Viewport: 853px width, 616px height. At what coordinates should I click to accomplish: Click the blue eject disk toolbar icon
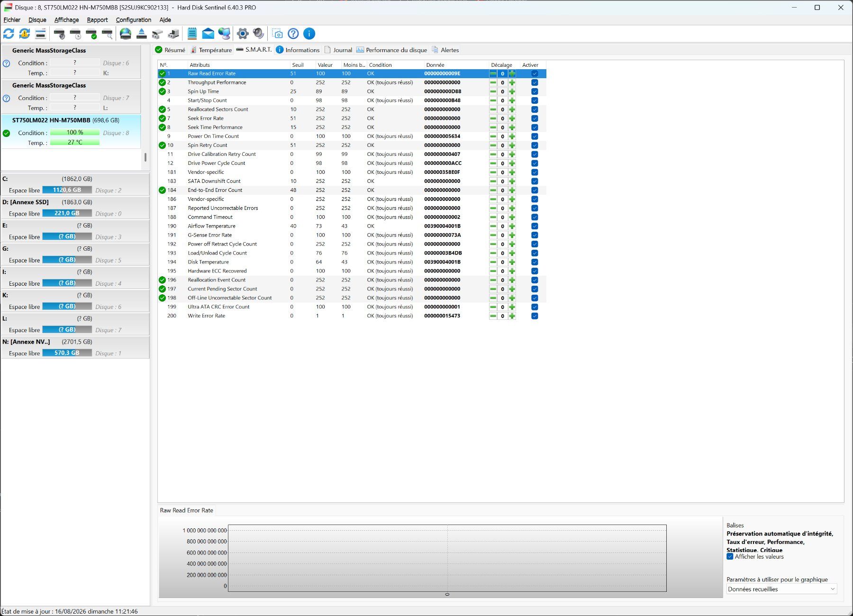(141, 34)
